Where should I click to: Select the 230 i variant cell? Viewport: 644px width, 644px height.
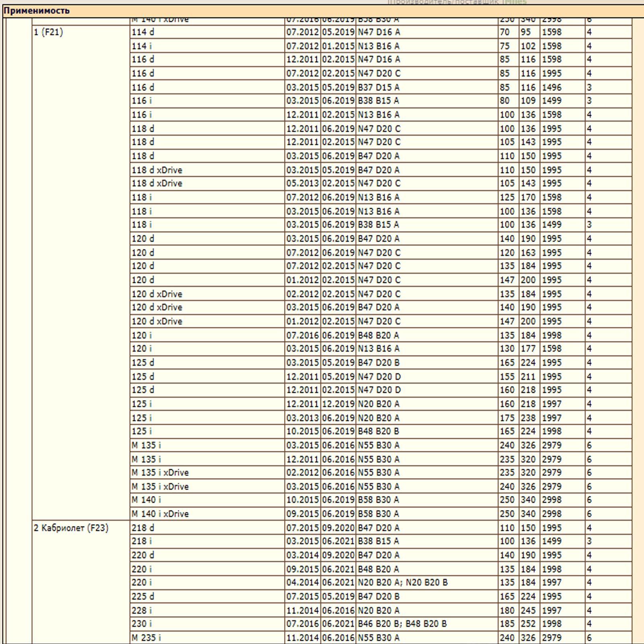142,624
